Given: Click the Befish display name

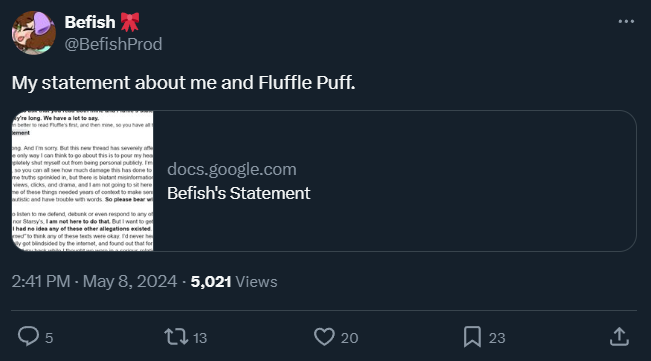Looking at the screenshot, I should (x=90, y=22).
